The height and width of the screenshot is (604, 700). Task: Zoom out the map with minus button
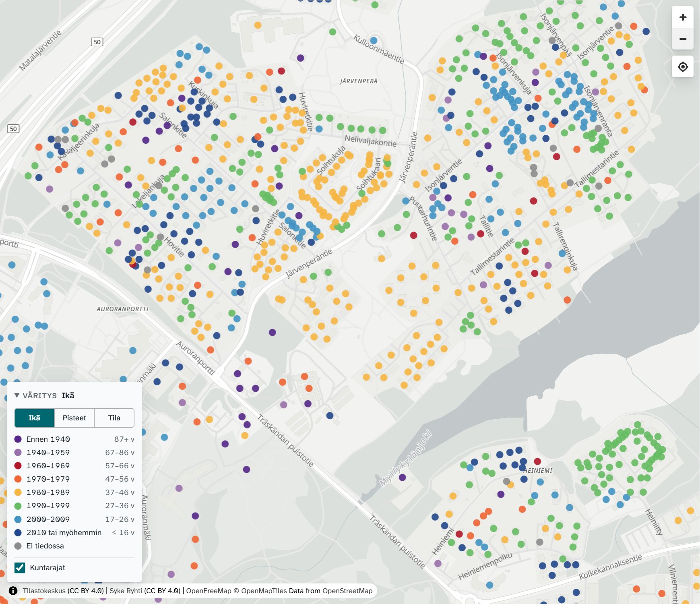(x=683, y=39)
